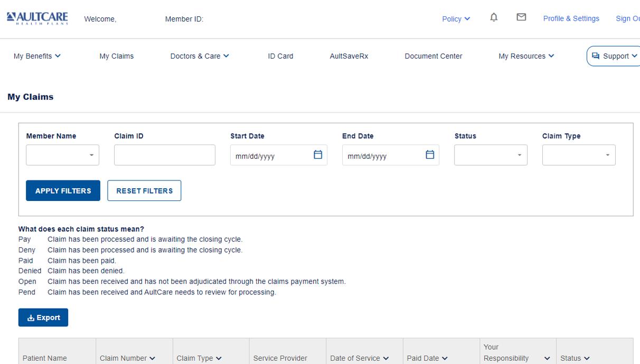Open the Status filter dropdown
The height and width of the screenshot is (364, 640).
point(491,155)
